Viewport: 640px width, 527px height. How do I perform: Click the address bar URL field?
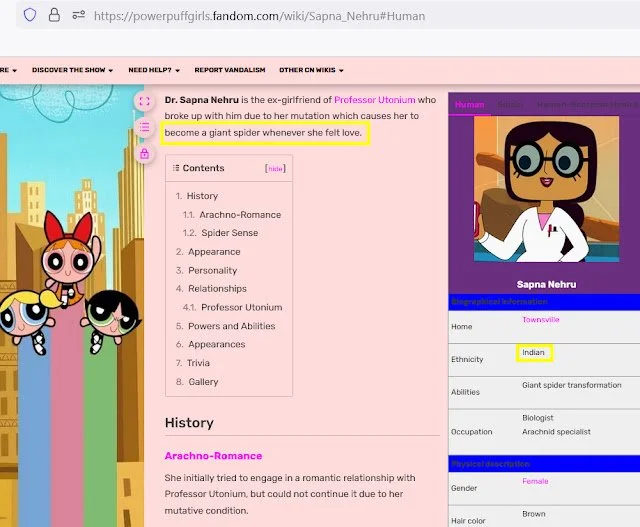click(260, 16)
